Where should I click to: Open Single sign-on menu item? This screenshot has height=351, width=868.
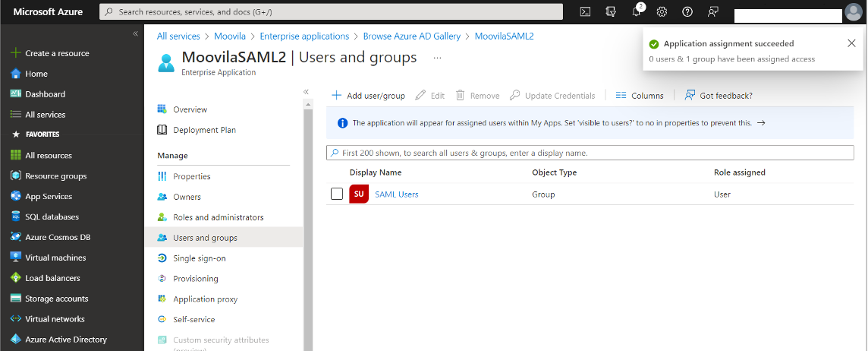pyautogui.click(x=199, y=258)
